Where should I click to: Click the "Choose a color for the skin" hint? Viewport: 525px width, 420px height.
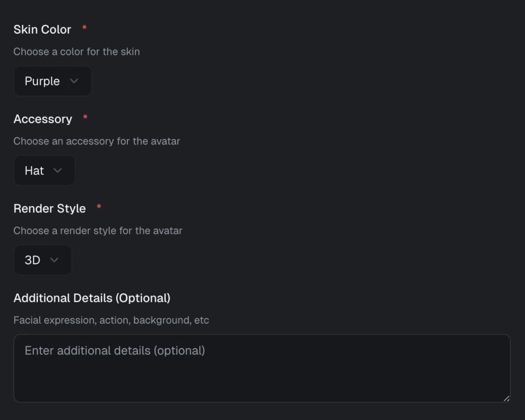(76, 52)
